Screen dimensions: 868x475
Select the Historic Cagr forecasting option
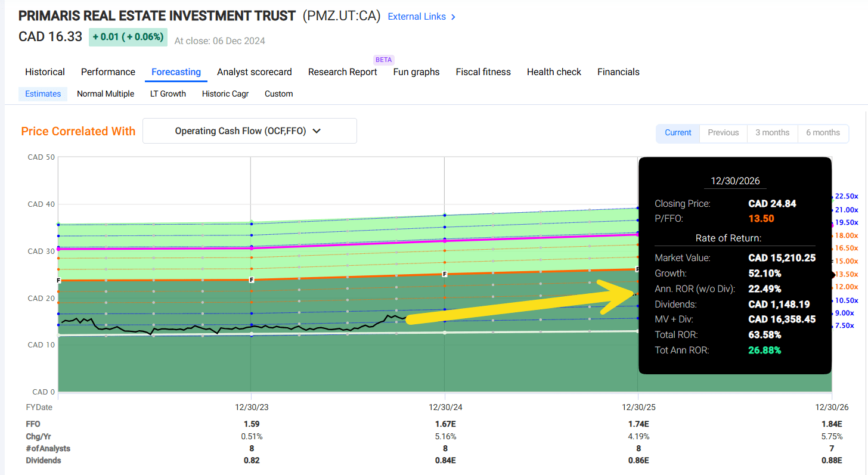[225, 94]
